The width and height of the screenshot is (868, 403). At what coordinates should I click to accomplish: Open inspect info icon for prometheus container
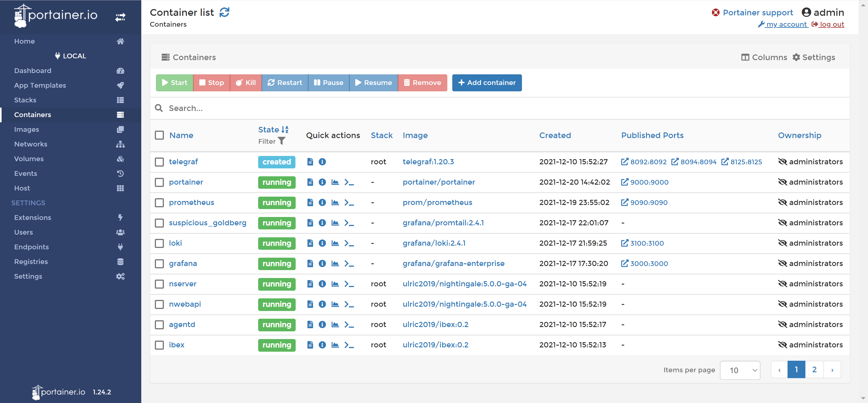tap(322, 203)
